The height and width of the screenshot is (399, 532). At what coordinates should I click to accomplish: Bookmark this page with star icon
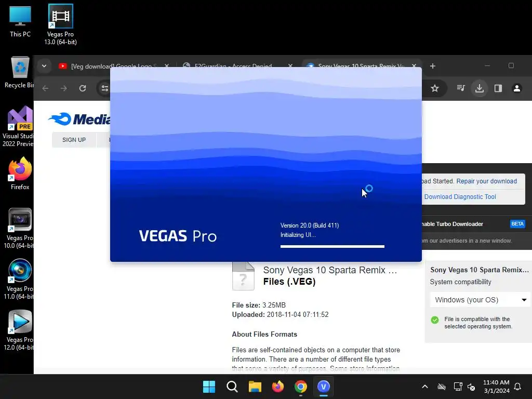[435, 88]
